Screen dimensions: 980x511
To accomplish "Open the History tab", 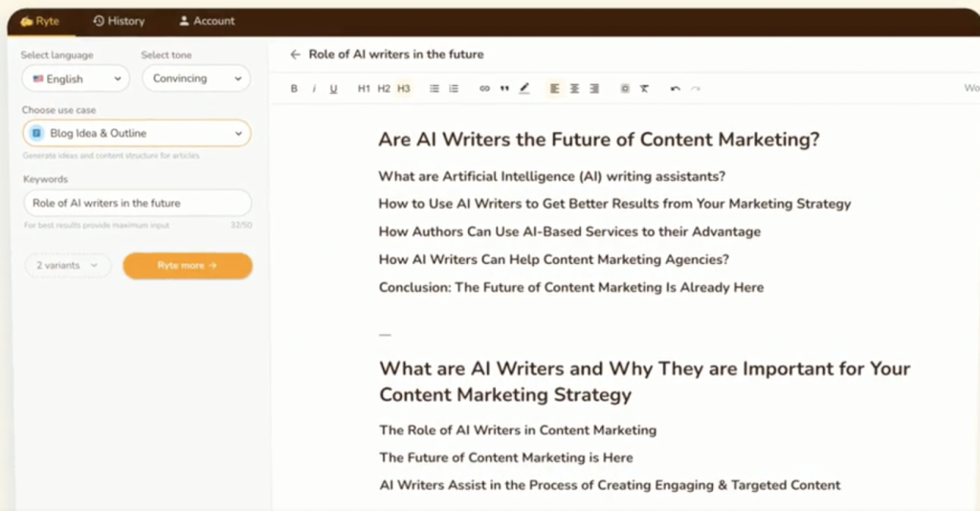I will pos(119,21).
